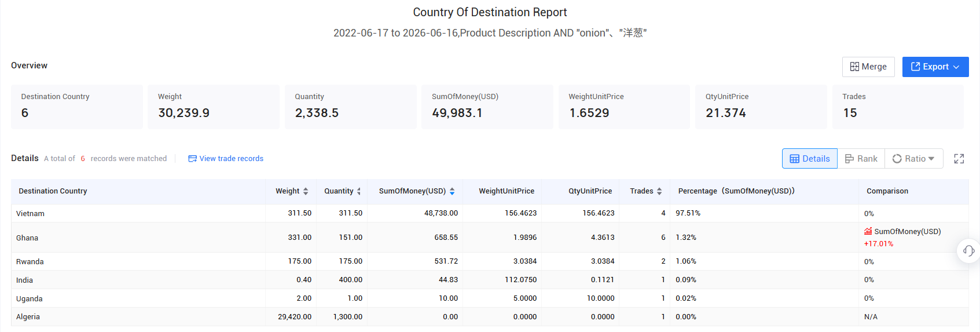Click the Quantity overview card 2,338.5
980x332 pixels.
(x=351, y=107)
